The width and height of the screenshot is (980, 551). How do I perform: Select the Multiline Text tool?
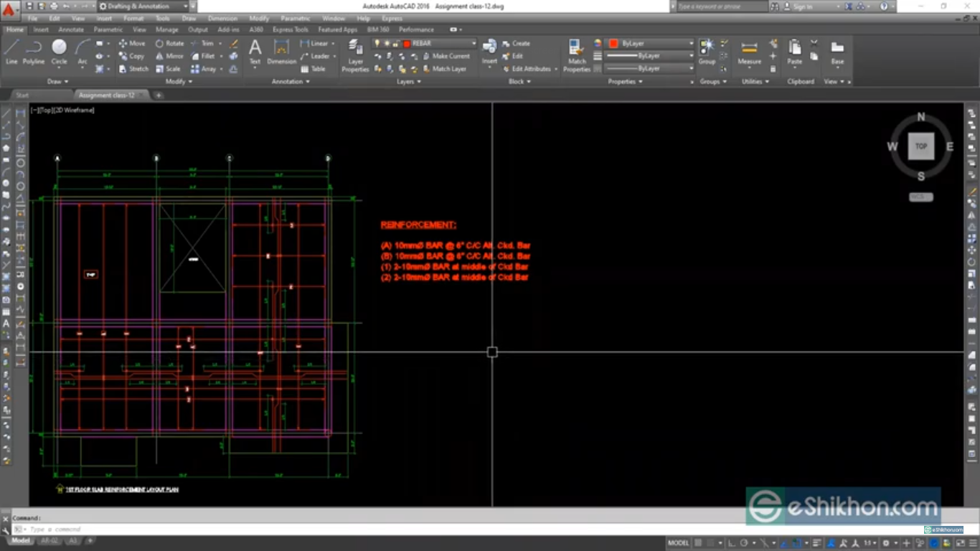click(255, 52)
